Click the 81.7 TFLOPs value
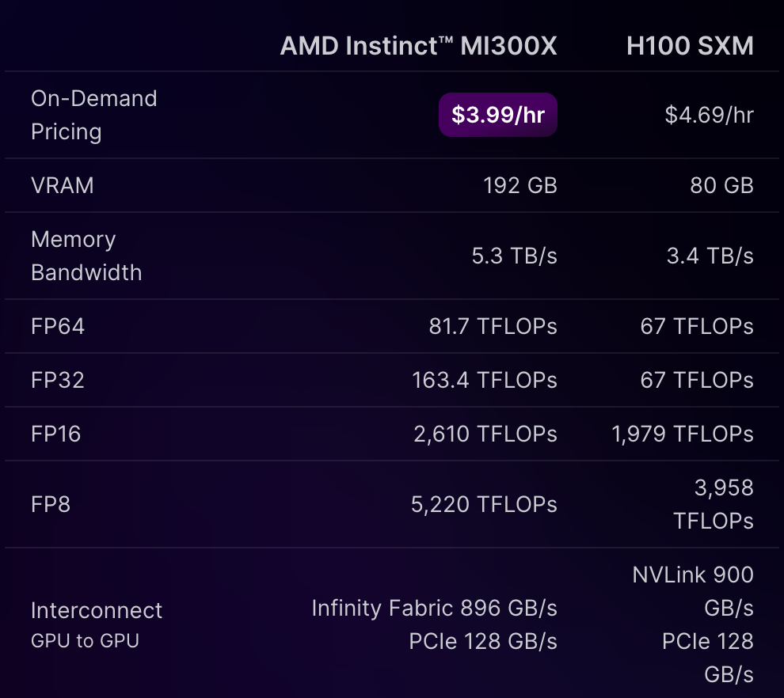Viewport: 784px width, 698px height. click(493, 326)
